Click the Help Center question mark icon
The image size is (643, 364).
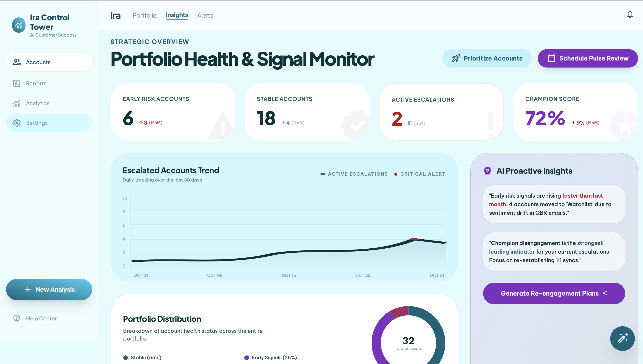[x=16, y=318]
